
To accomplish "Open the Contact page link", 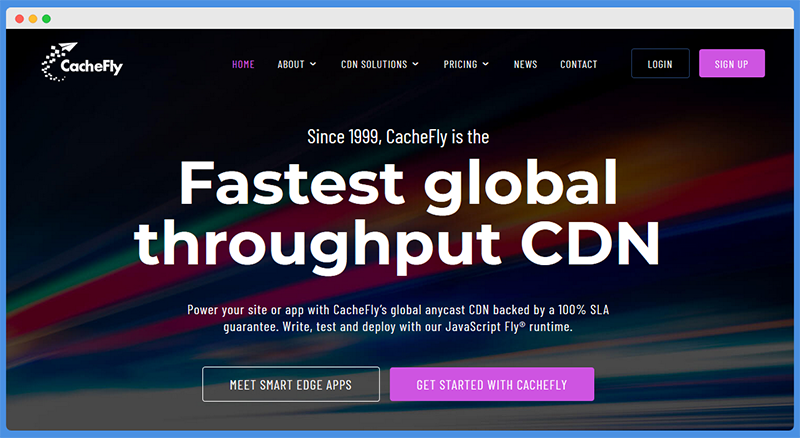I will 579,64.
